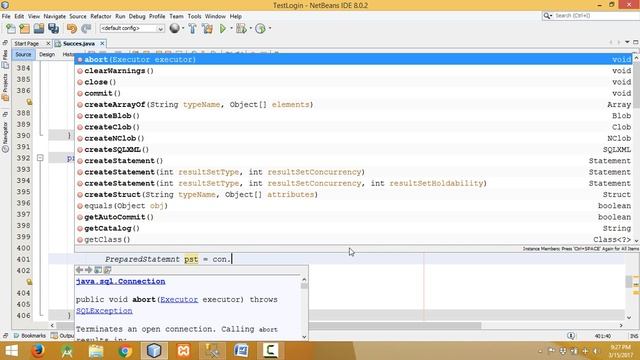
Task: Switch to the Design view
Action: click(47, 54)
